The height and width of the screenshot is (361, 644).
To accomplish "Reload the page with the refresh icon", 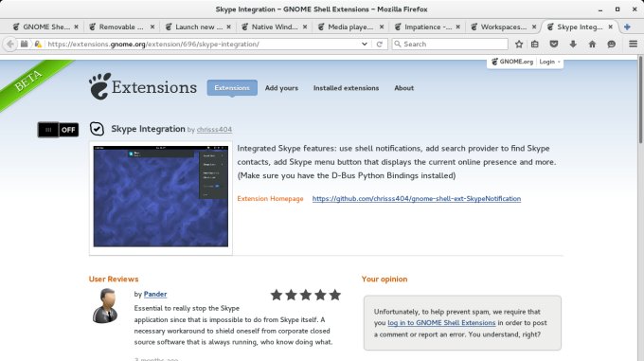I will (x=380, y=44).
